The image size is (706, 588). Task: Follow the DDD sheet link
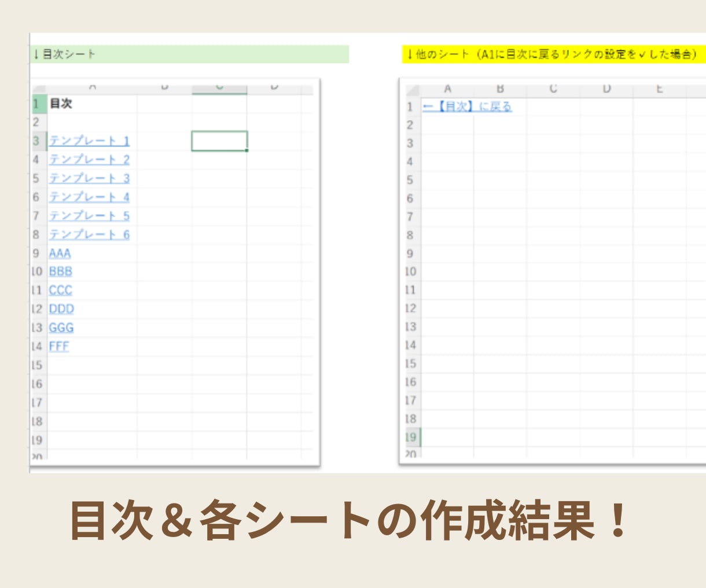click(x=61, y=309)
